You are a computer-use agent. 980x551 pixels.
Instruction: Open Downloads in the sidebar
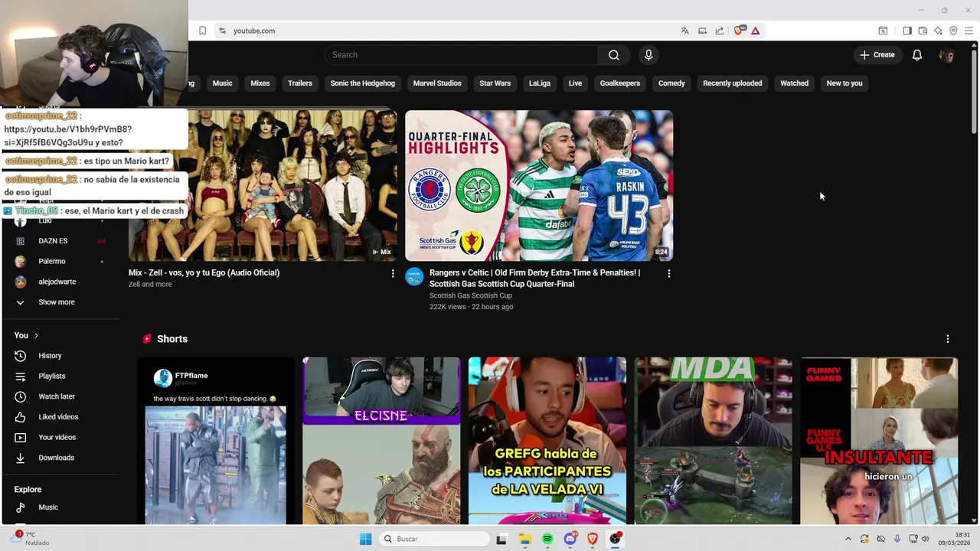(60, 458)
